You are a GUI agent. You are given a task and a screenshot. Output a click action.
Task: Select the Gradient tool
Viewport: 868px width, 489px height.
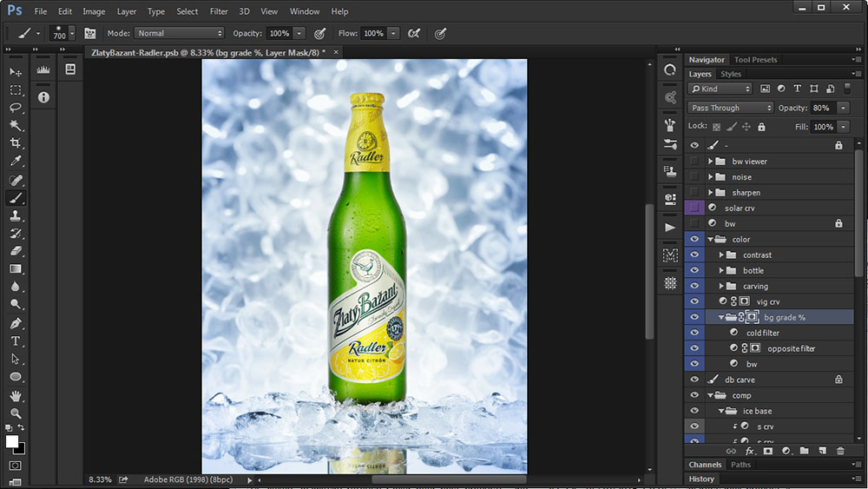point(16,268)
